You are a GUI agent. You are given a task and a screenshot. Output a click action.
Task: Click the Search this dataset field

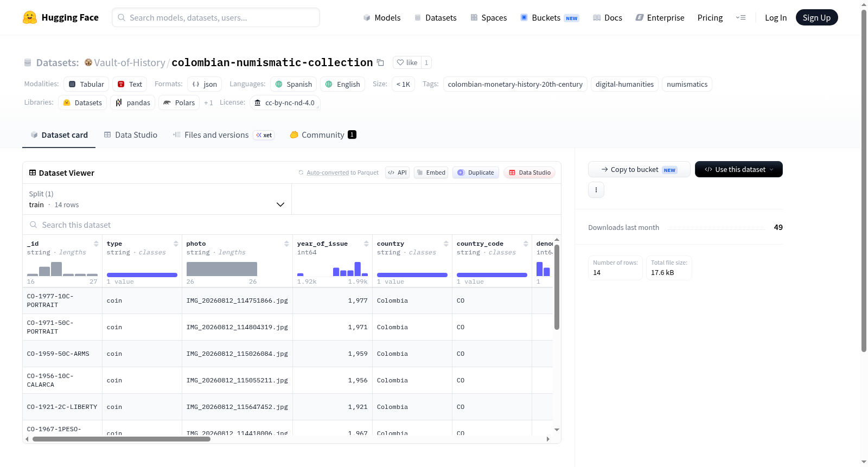point(292,225)
